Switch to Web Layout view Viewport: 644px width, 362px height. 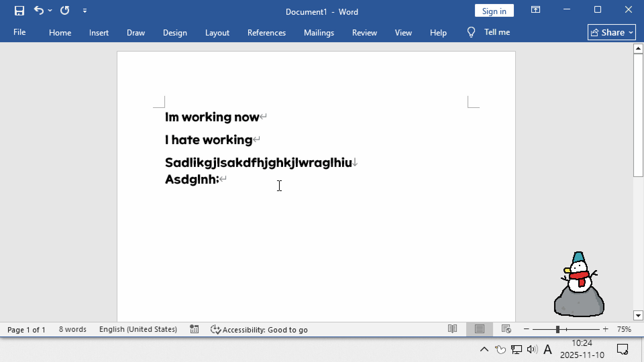tap(506, 329)
